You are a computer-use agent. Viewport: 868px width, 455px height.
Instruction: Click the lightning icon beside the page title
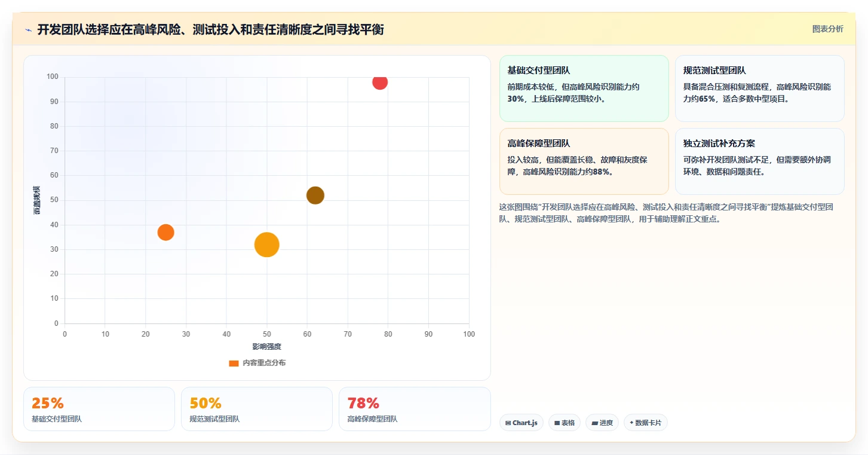[x=28, y=30]
